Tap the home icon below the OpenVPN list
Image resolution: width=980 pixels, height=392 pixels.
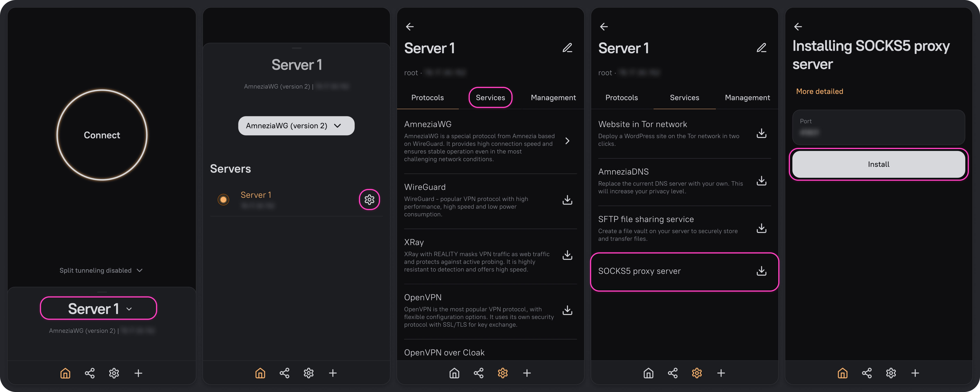[454, 373]
